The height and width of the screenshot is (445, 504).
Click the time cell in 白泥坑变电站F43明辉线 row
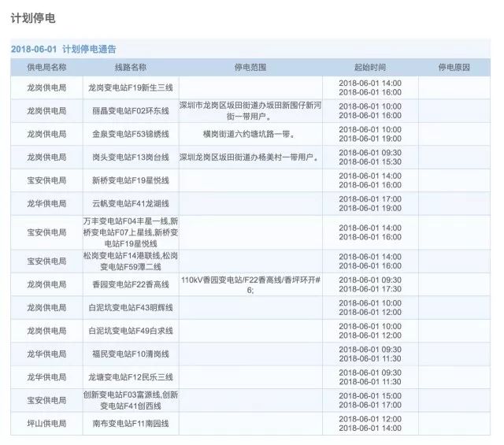(370, 307)
